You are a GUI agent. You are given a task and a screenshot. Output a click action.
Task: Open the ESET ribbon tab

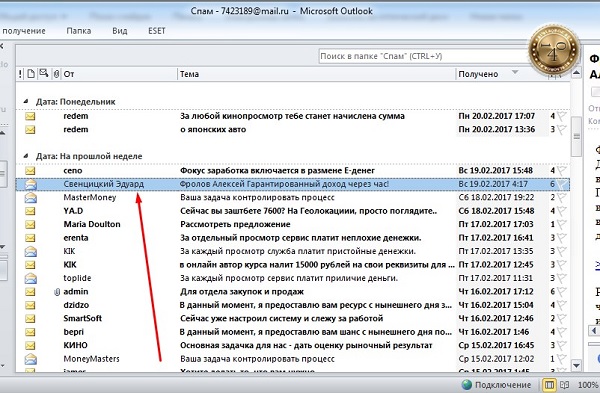click(x=157, y=31)
